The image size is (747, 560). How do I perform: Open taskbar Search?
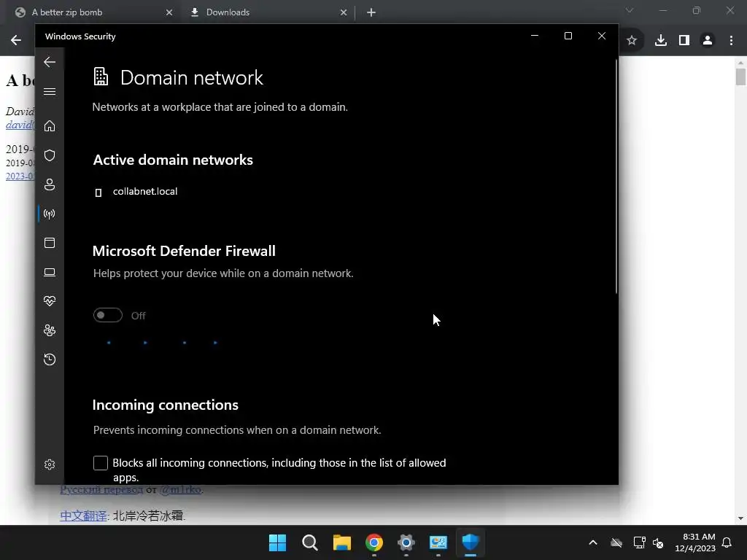(309, 542)
